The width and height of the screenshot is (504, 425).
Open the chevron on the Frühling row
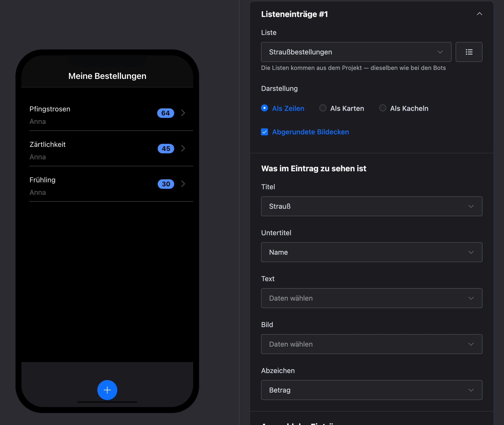pyautogui.click(x=183, y=184)
